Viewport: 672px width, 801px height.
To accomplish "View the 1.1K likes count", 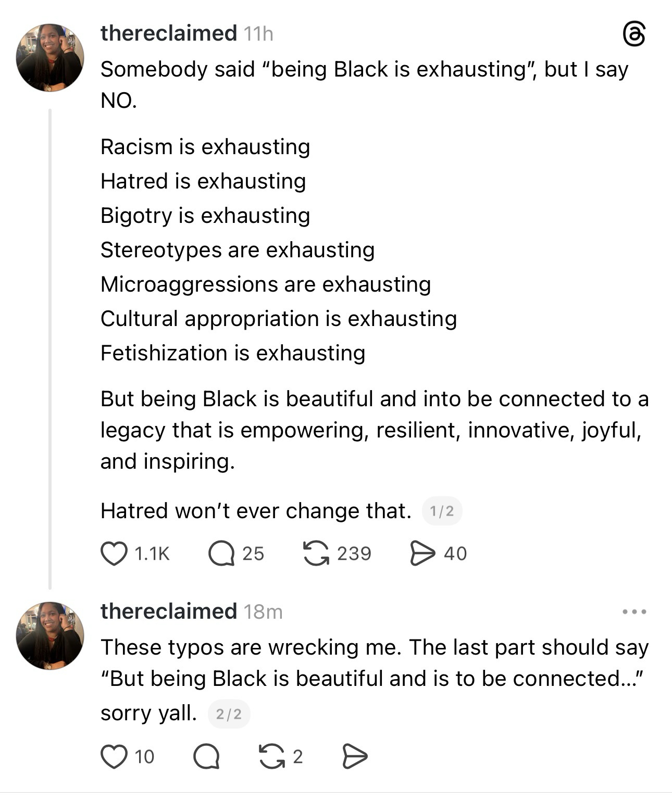I will (x=152, y=554).
